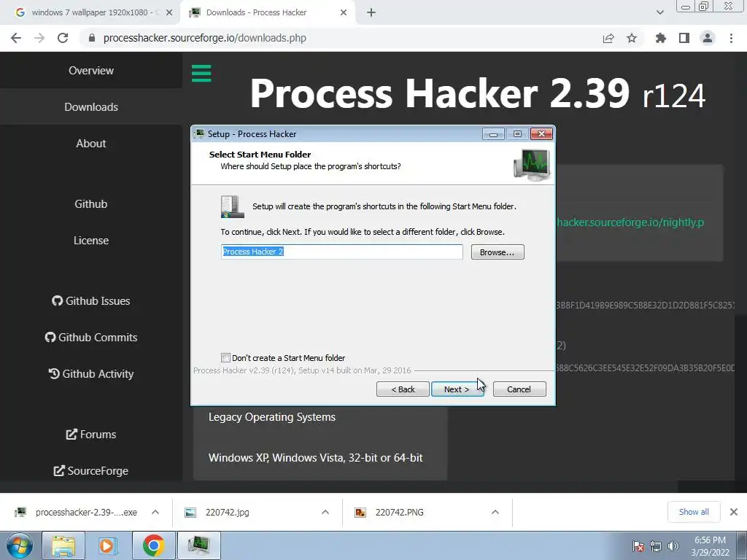
Task: Open the About sidebar item
Action: (x=91, y=144)
